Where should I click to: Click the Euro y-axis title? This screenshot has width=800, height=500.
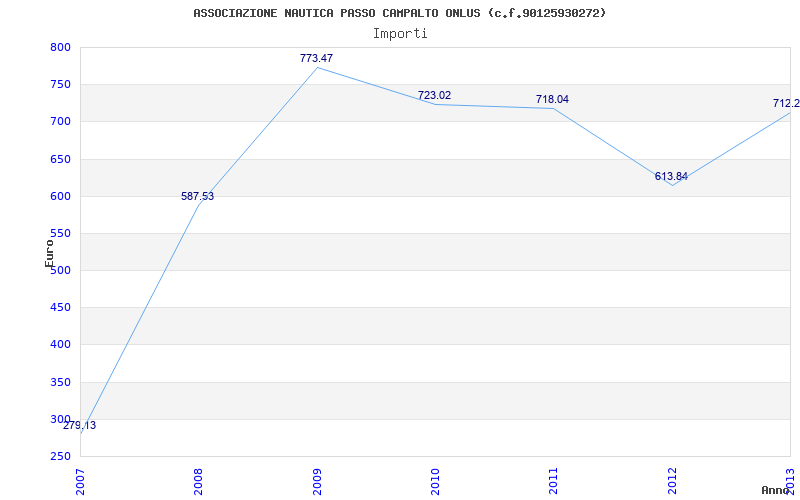(x=49, y=254)
